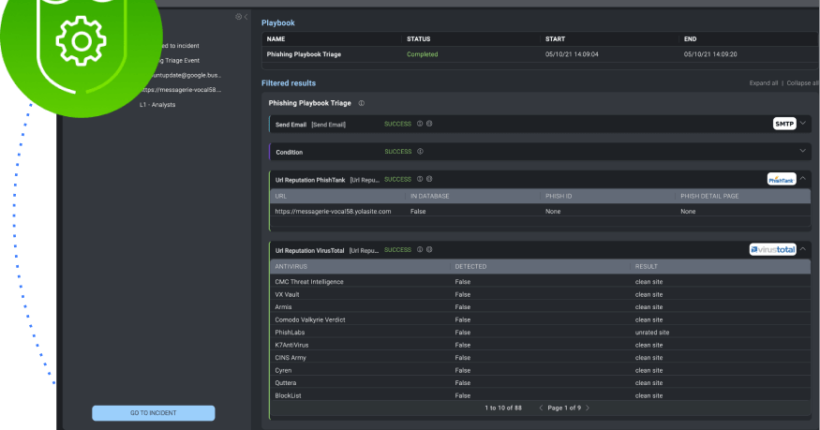Click the GO TO INCIDENT button
Image resolution: width=820 pixels, height=430 pixels.
click(x=153, y=413)
